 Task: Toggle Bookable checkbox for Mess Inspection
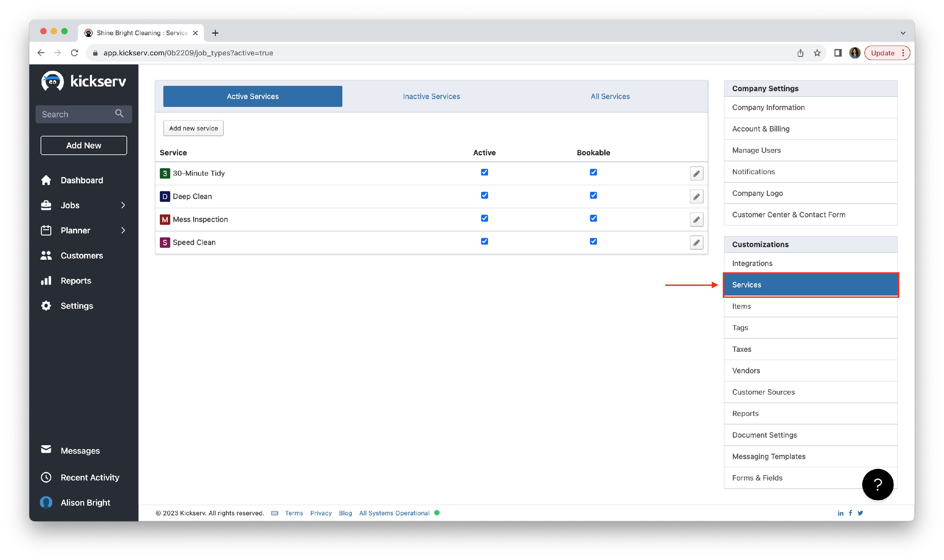point(593,219)
